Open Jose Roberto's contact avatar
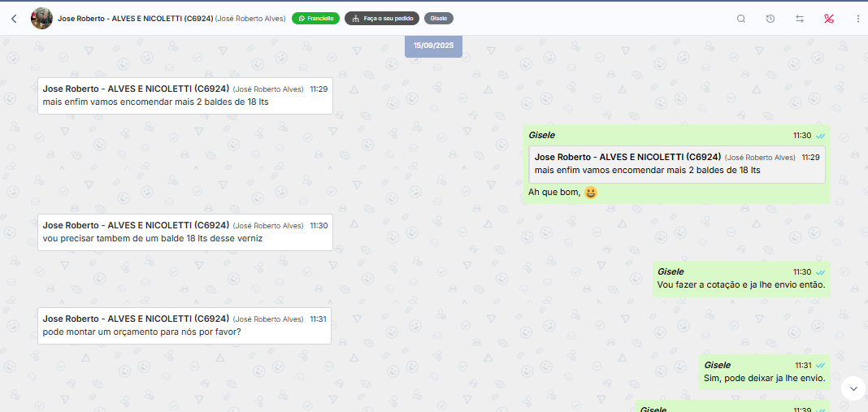 tap(41, 19)
